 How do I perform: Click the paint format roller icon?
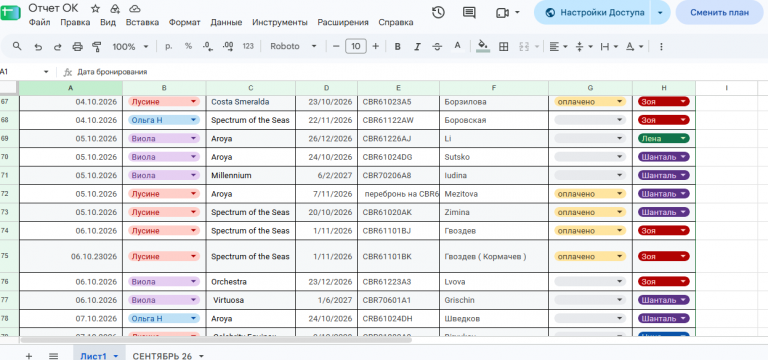click(96, 47)
